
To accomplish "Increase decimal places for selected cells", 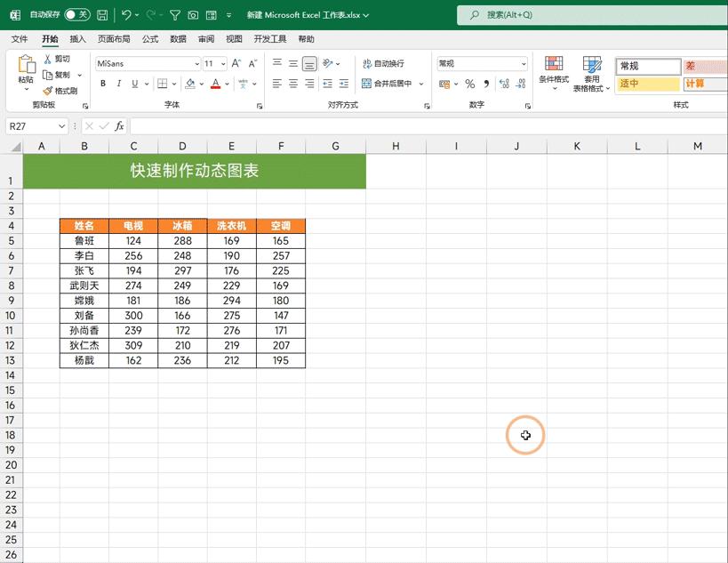I will (x=503, y=84).
